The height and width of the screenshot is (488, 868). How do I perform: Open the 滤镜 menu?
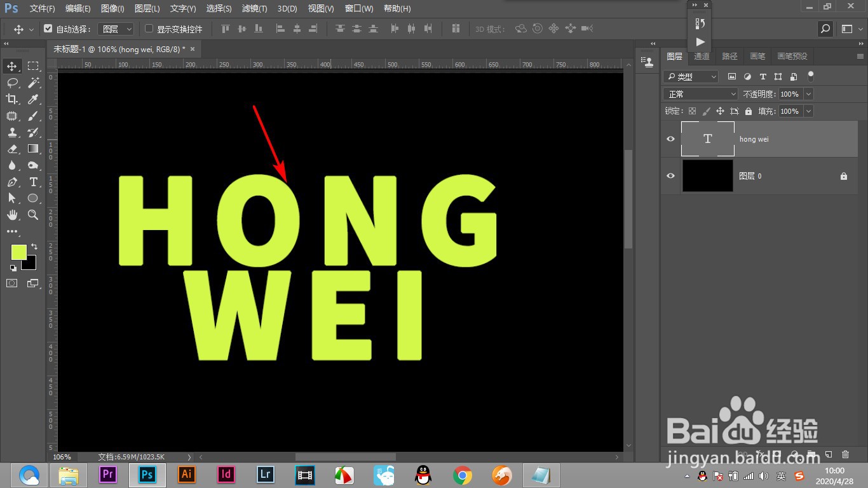(254, 8)
